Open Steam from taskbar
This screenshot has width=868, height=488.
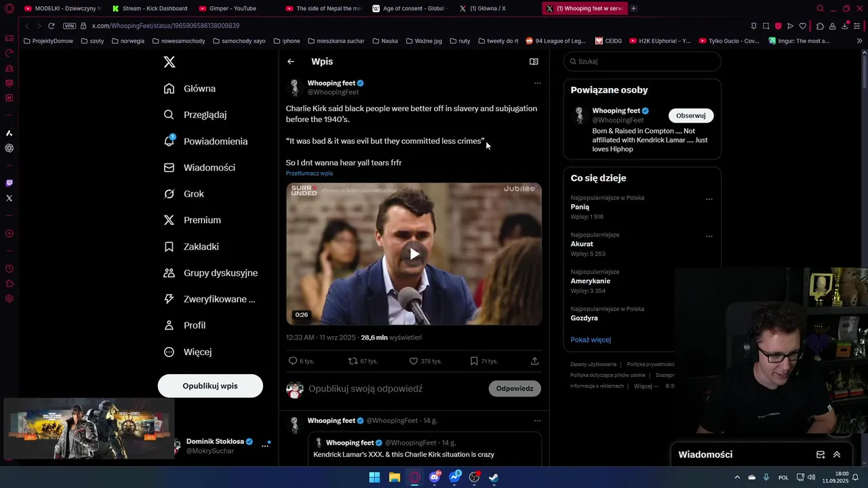point(494,478)
